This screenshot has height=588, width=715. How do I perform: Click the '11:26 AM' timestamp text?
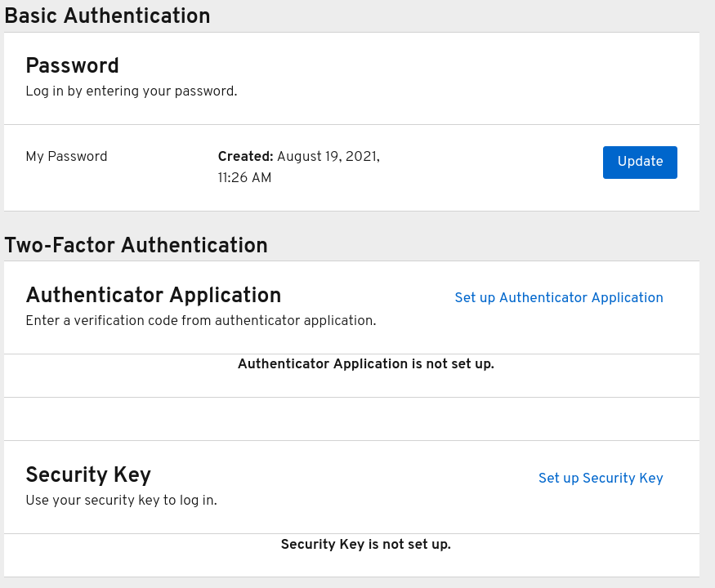244,178
